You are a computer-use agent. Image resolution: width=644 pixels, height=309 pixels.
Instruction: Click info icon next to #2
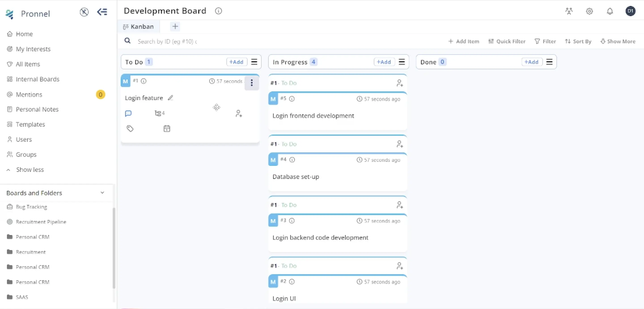292,282
